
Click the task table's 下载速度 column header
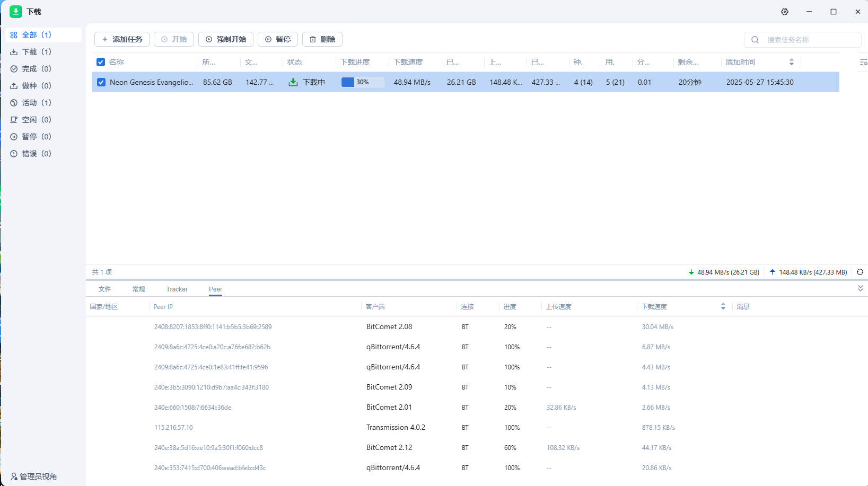pyautogui.click(x=408, y=62)
